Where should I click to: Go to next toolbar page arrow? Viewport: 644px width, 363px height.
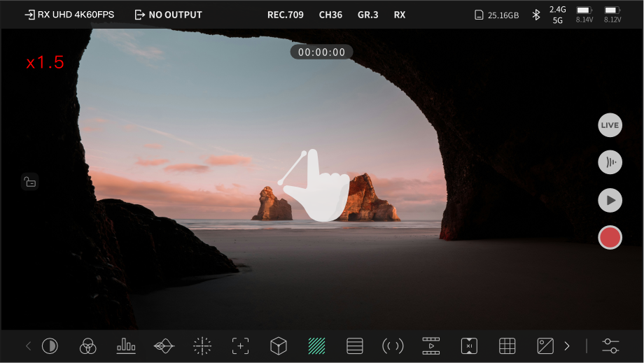coord(567,346)
